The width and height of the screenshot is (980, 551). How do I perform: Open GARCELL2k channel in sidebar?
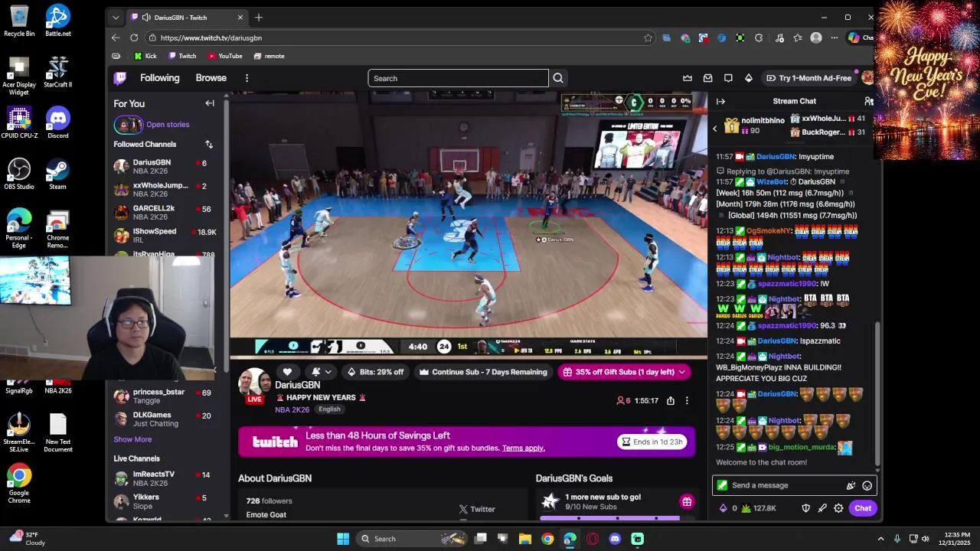(x=165, y=212)
